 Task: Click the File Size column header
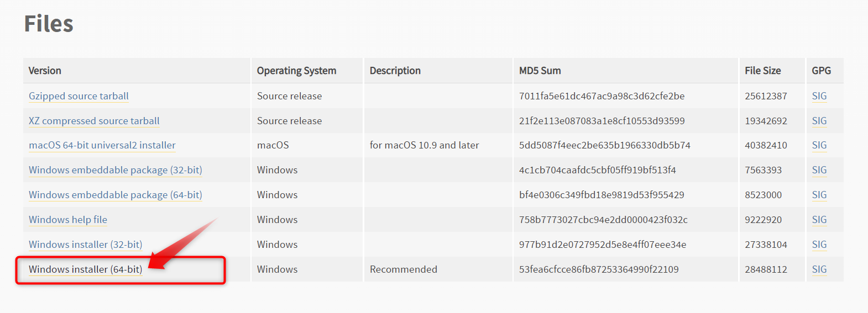[x=762, y=71]
